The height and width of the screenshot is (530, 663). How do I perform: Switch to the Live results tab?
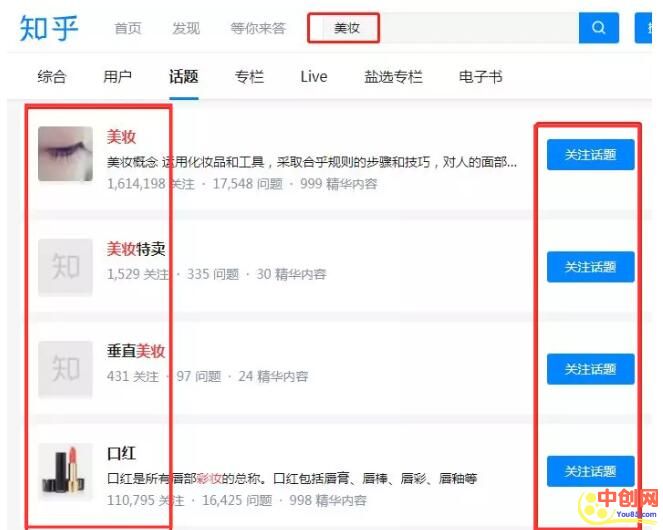pos(313,77)
